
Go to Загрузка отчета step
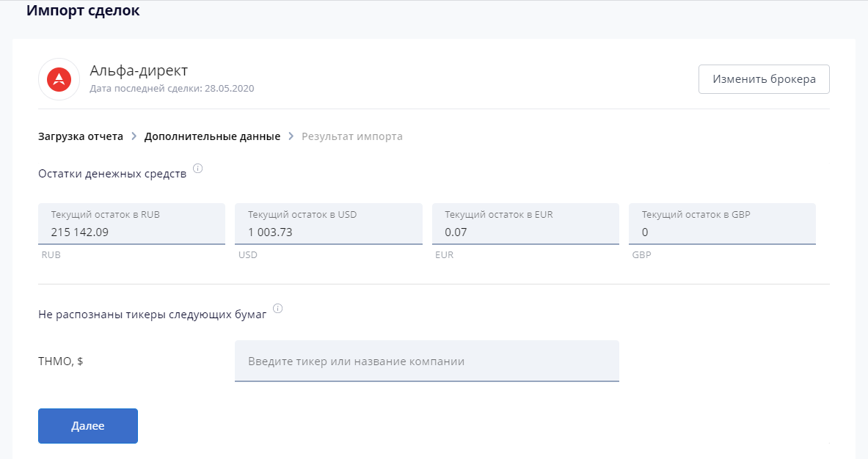(x=81, y=136)
